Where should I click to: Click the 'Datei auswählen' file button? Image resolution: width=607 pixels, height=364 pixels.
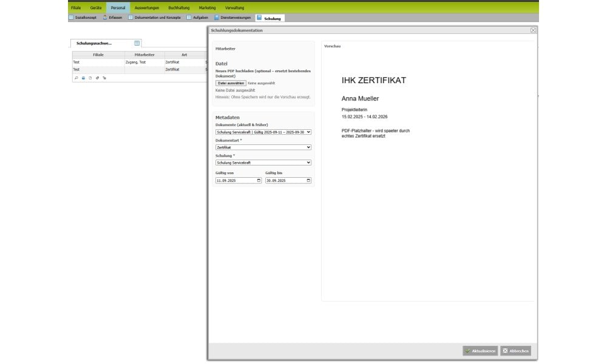pyautogui.click(x=231, y=83)
